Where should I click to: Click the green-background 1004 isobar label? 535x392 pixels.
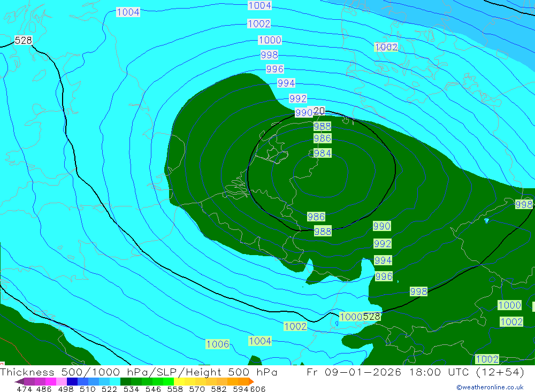coord(260,341)
